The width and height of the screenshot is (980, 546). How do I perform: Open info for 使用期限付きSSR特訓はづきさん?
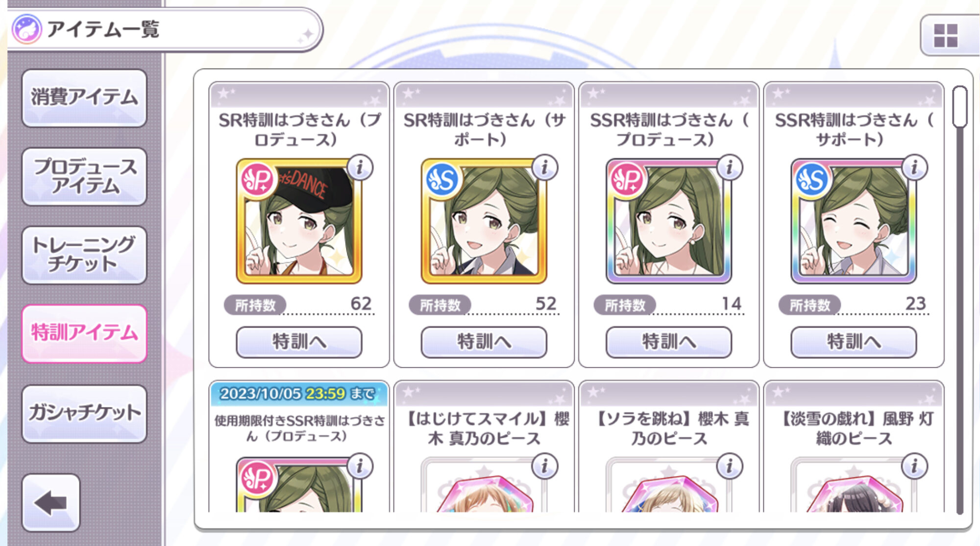[360, 466]
